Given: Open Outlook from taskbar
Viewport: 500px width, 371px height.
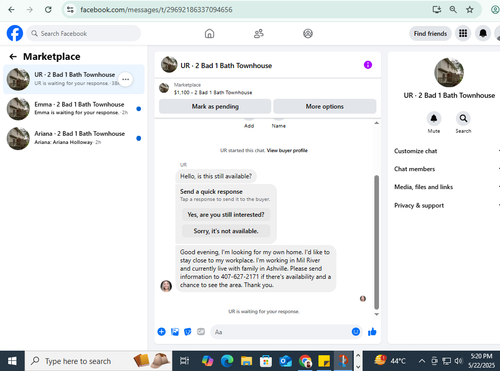Looking at the screenshot, I should point(286,361).
